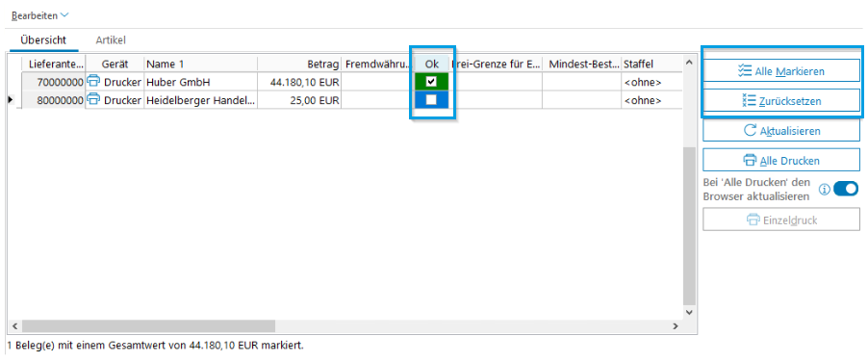Screen dimensions: 868x362
Task: Click the refresh arrow icon on Aktualisieren
Action: coord(750,131)
